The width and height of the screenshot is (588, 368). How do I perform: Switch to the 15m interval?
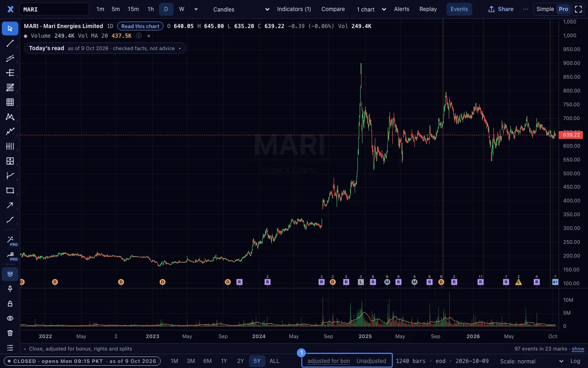tap(133, 9)
